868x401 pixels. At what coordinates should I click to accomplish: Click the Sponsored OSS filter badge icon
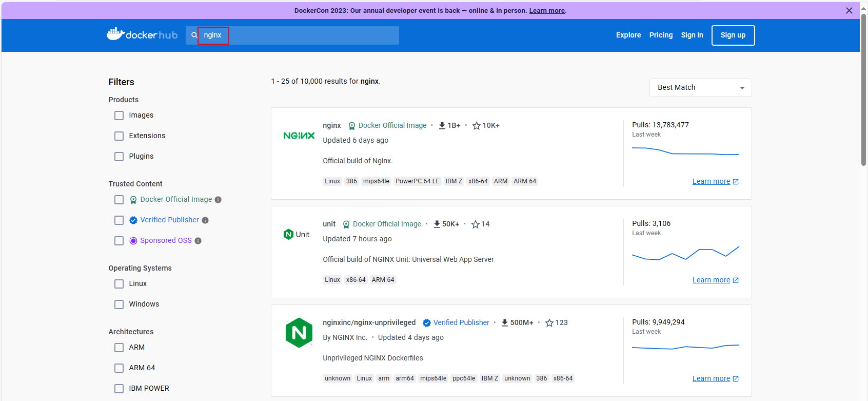(133, 241)
